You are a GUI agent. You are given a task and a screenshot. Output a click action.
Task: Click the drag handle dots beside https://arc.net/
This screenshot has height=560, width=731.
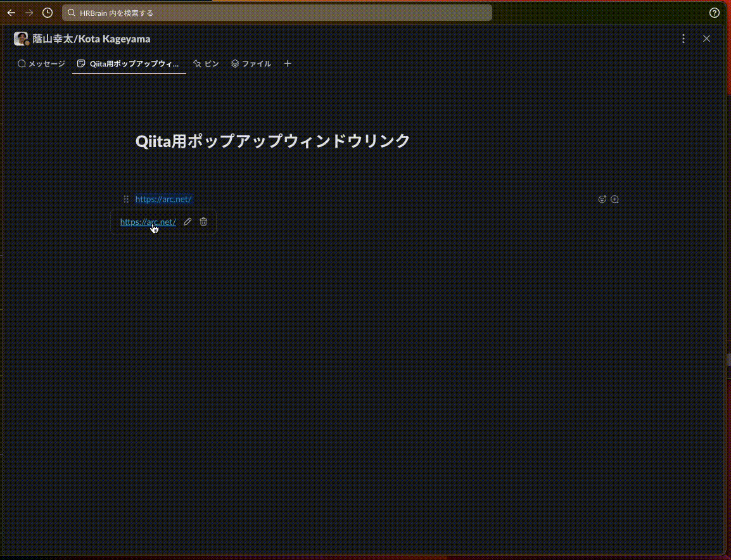coord(127,199)
